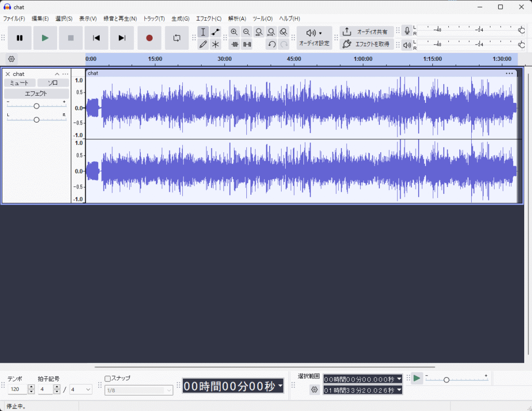
Task: Open the ツール(O) menu
Action: [x=262, y=19]
